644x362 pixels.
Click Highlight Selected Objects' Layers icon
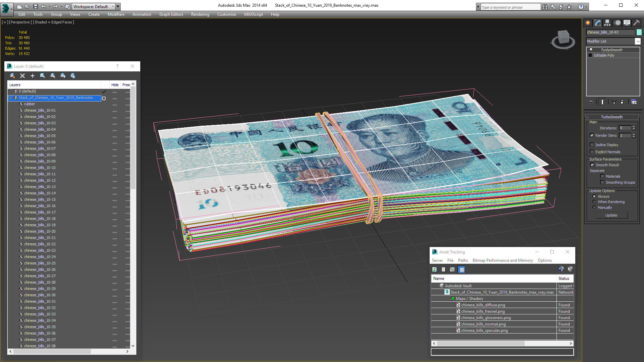tap(53, 76)
